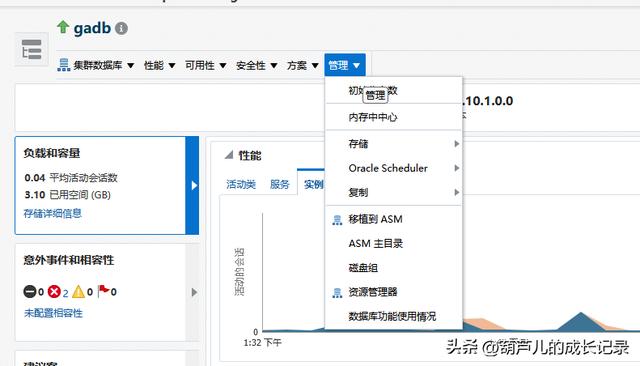Open the 可用性 dropdown menu
The height and width of the screenshot is (366, 640).
205,65
